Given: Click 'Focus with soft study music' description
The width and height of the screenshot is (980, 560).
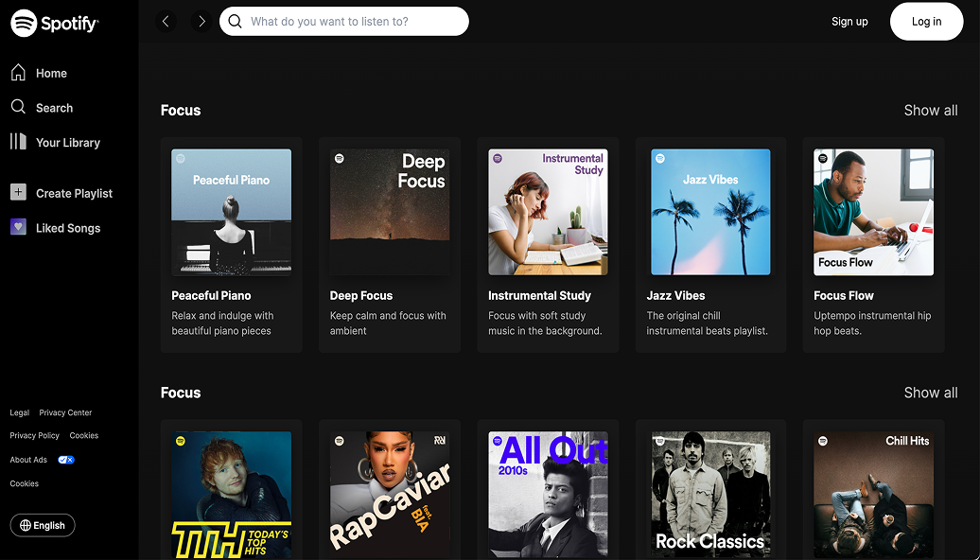Looking at the screenshot, I should click(545, 324).
